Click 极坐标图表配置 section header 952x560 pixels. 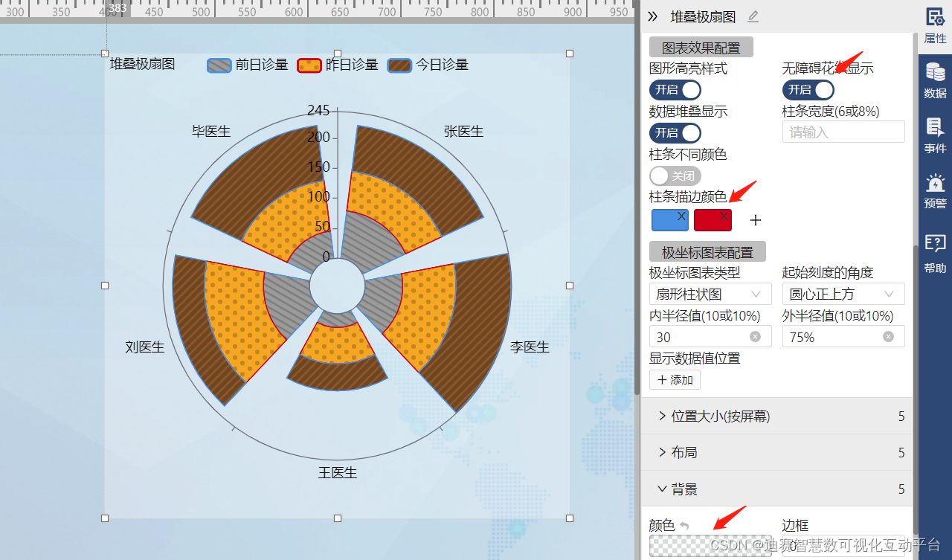pos(707,252)
